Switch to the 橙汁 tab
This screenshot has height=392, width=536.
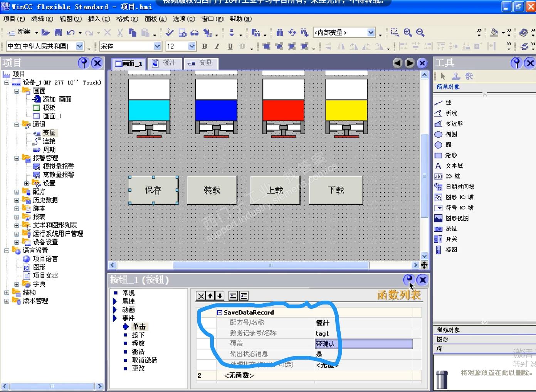(x=165, y=63)
